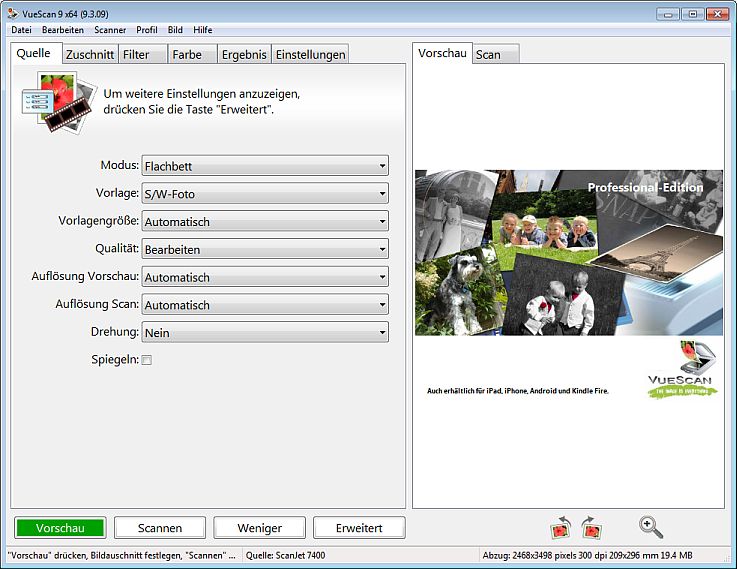This screenshot has height=569, width=737.
Task: Expand the Auflösung Vorschau dropdown
Action: coord(265,277)
